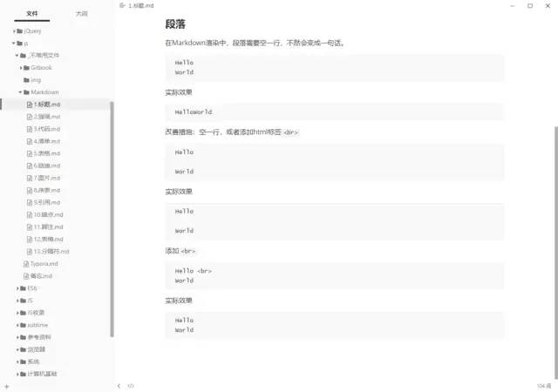Close the Typora window

coord(548,6)
